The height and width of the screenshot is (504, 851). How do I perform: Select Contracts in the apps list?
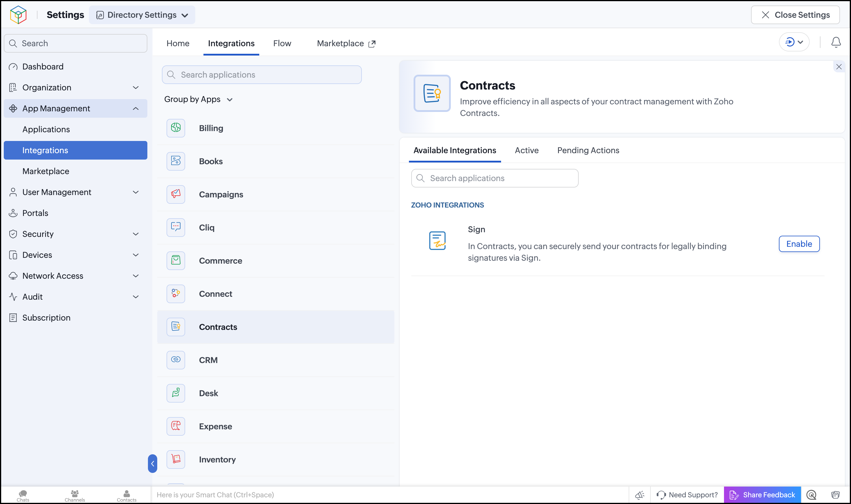pyautogui.click(x=276, y=327)
